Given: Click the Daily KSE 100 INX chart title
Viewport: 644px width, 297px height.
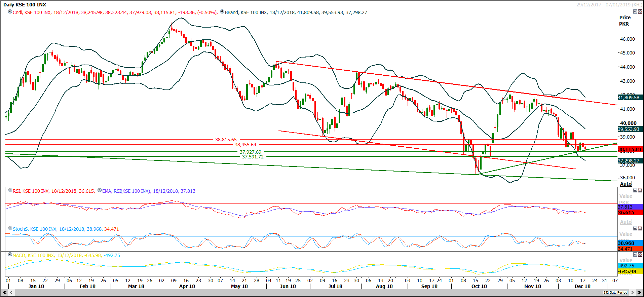Looking at the screenshot, I should 25,5.
